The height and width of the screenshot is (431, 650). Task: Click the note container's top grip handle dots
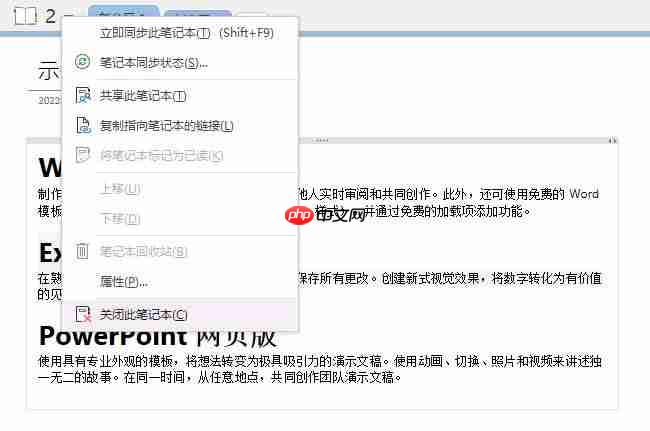[x=322, y=140]
